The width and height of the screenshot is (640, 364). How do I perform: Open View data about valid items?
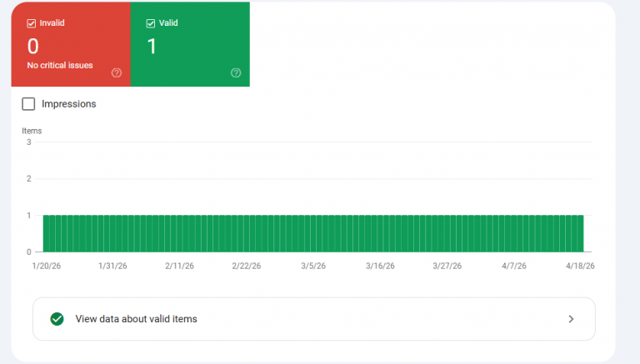pyautogui.click(x=137, y=318)
